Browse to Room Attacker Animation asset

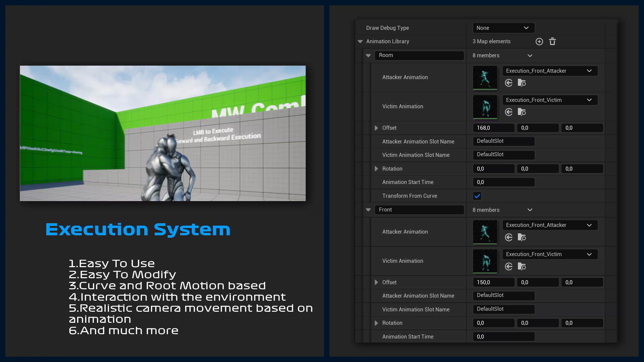(522, 83)
